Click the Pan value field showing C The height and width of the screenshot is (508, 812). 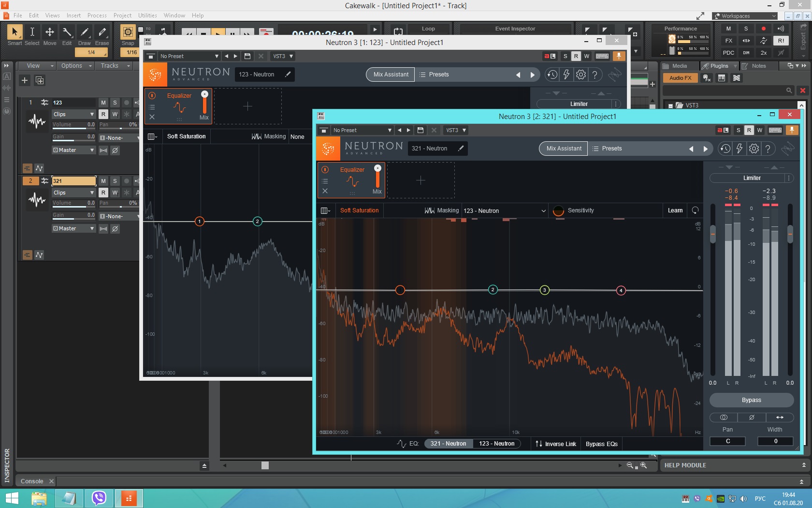point(727,441)
